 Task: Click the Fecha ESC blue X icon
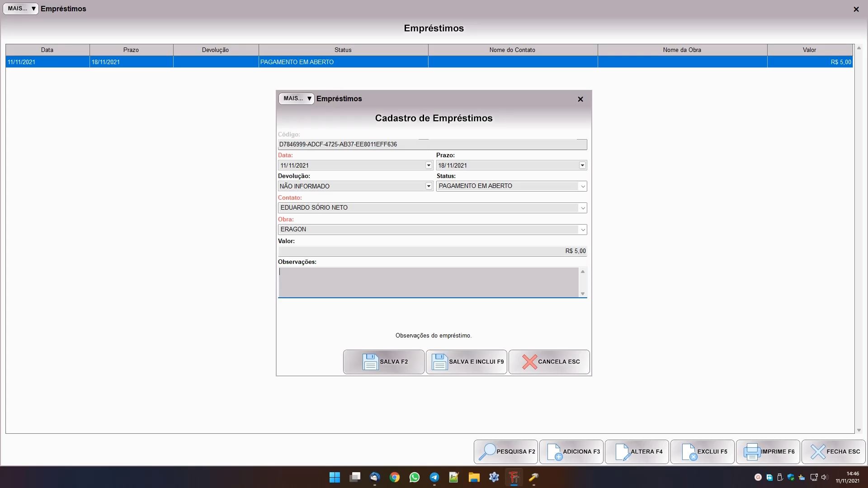click(x=818, y=452)
